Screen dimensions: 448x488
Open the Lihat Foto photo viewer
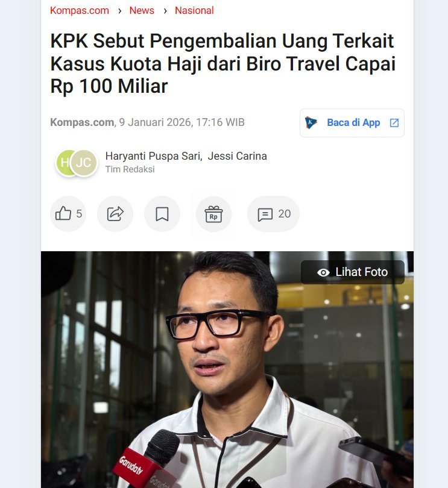coord(353,272)
